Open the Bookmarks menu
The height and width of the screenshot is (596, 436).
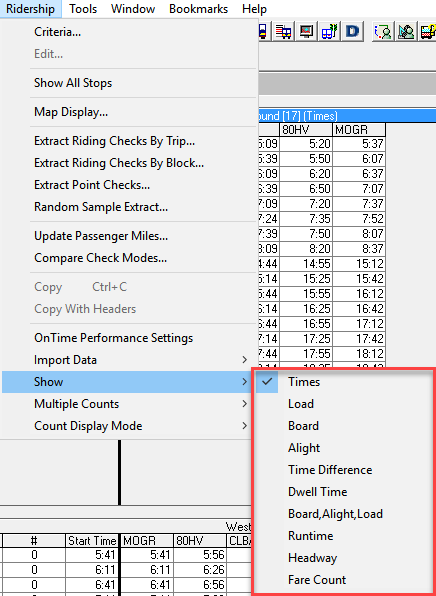(x=198, y=9)
